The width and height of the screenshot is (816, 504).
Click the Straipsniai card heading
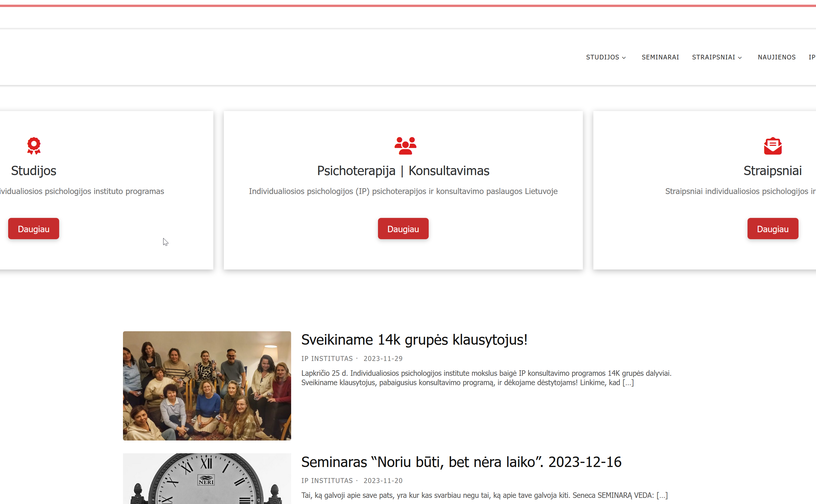(773, 171)
